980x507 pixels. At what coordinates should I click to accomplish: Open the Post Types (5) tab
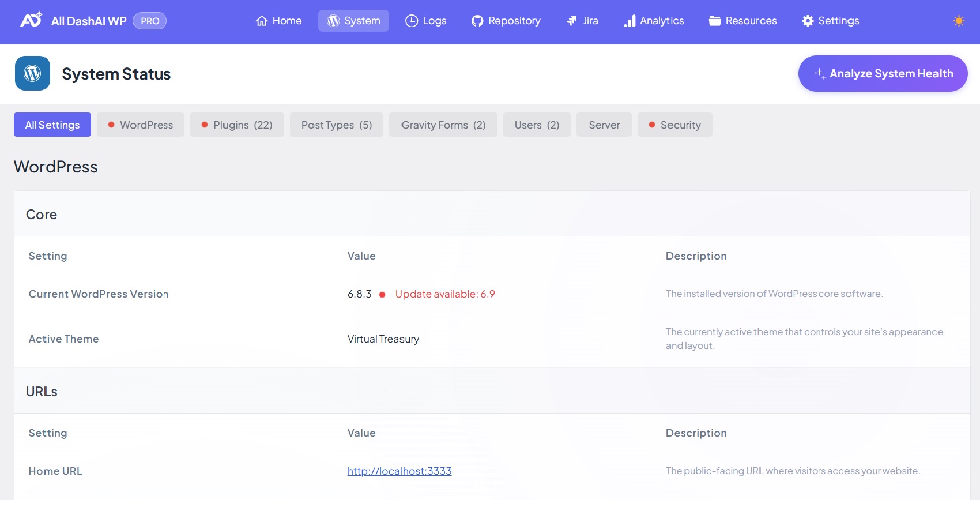coord(337,125)
